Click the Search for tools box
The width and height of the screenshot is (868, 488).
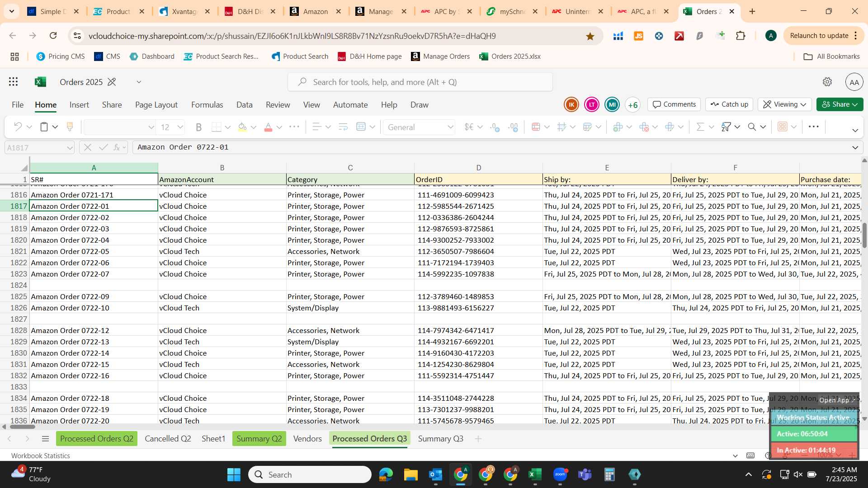420,82
